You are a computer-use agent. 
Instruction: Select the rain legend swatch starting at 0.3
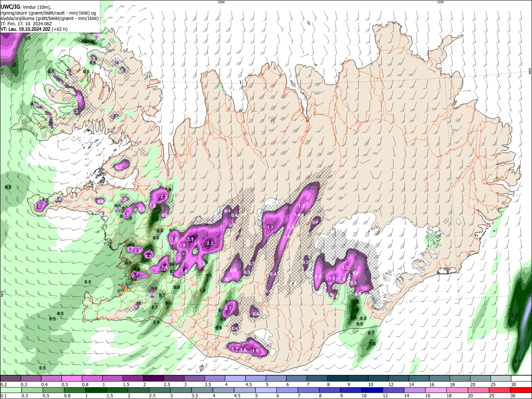pos(32,390)
